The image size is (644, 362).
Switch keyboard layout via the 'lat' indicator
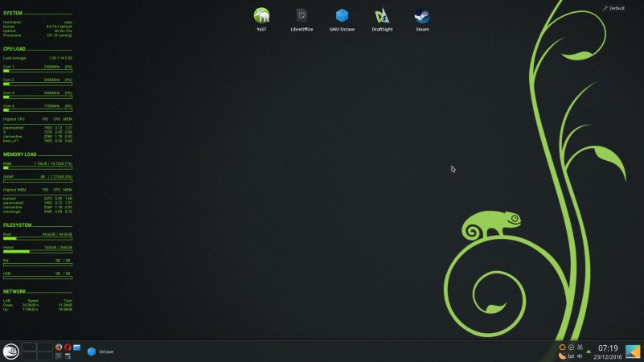pyautogui.click(x=571, y=356)
